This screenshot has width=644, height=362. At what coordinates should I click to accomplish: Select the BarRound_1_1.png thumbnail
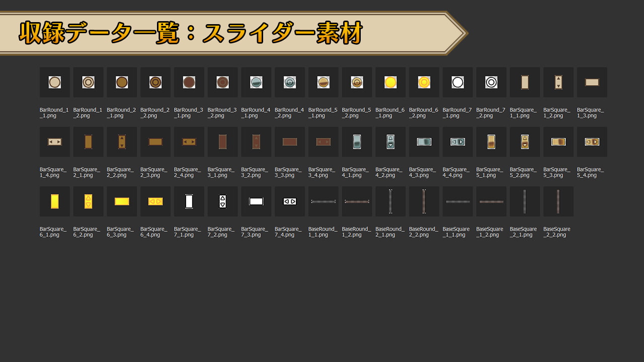pos(54,82)
